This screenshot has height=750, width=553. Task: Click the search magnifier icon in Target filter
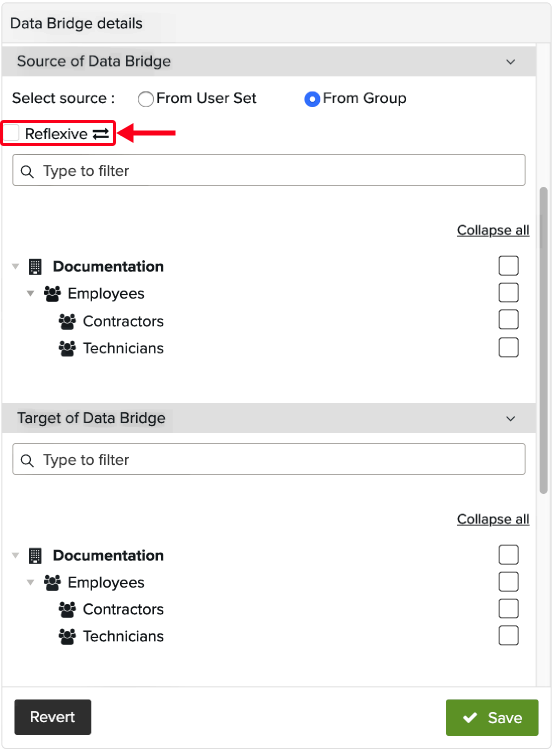(27, 460)
